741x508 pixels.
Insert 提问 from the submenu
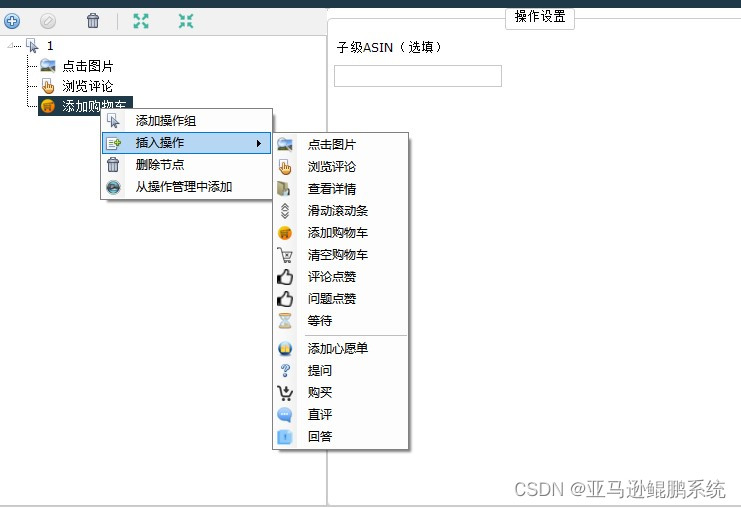click(341, 370)
